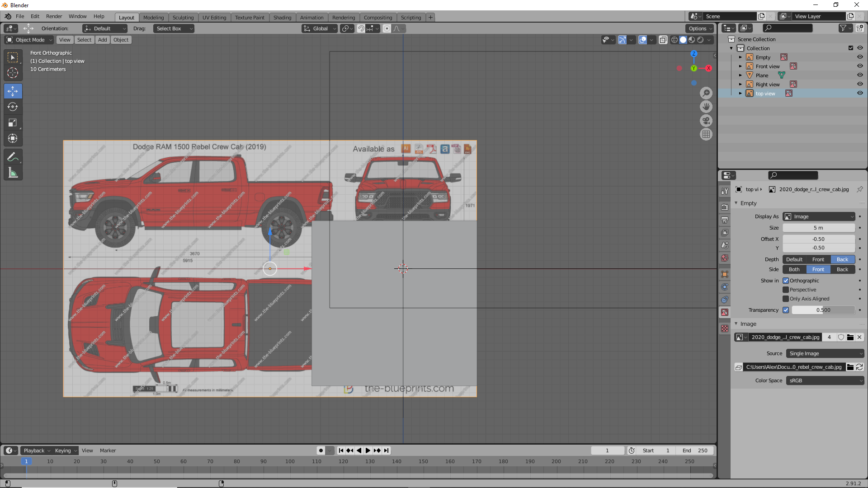Open the Global transform orientation dropdown
The image size is (868, 488).
(x=320, y=28)
